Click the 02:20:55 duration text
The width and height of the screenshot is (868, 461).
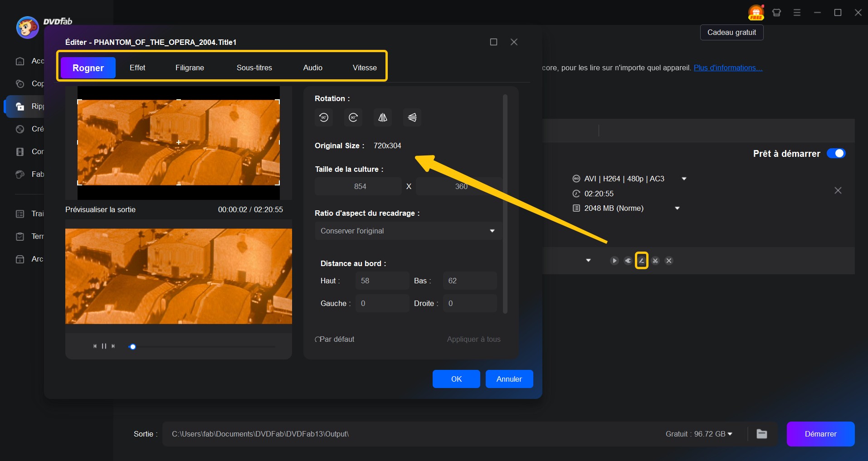599,194
